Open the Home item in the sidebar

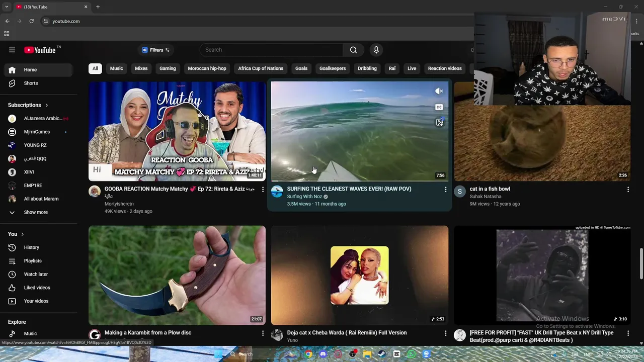tap(38, 70)
